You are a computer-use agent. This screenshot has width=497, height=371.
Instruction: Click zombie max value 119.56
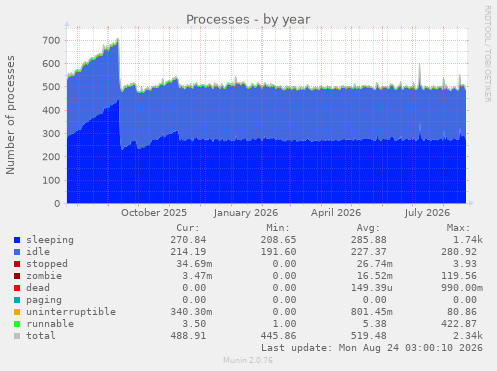459,276
